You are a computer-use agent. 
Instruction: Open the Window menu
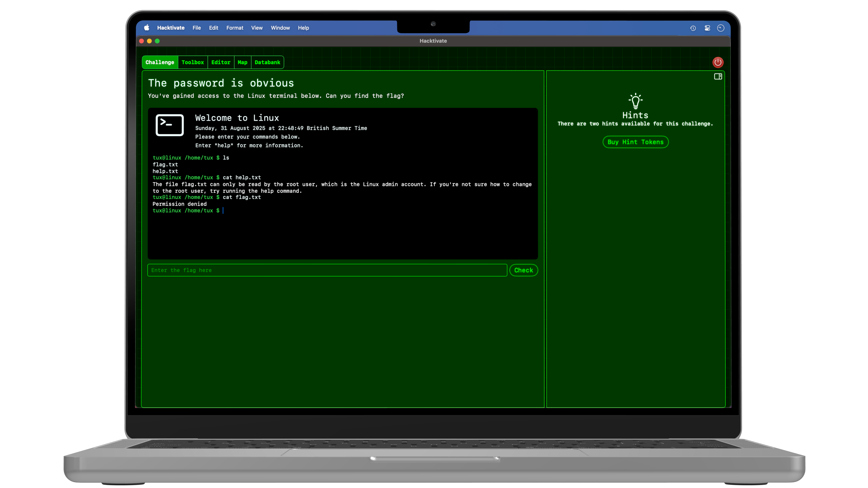coord(280,28)
